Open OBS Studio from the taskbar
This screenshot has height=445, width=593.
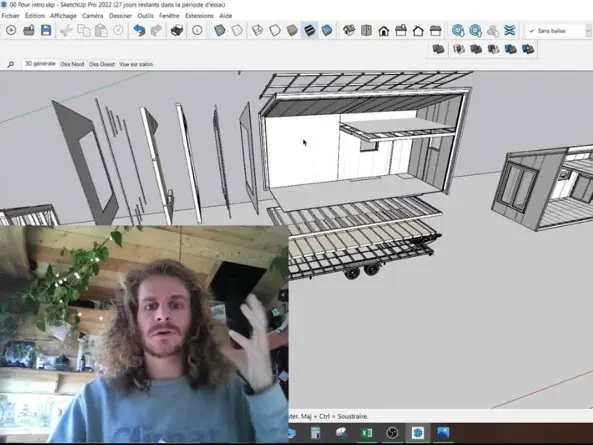tap(392, 433)
